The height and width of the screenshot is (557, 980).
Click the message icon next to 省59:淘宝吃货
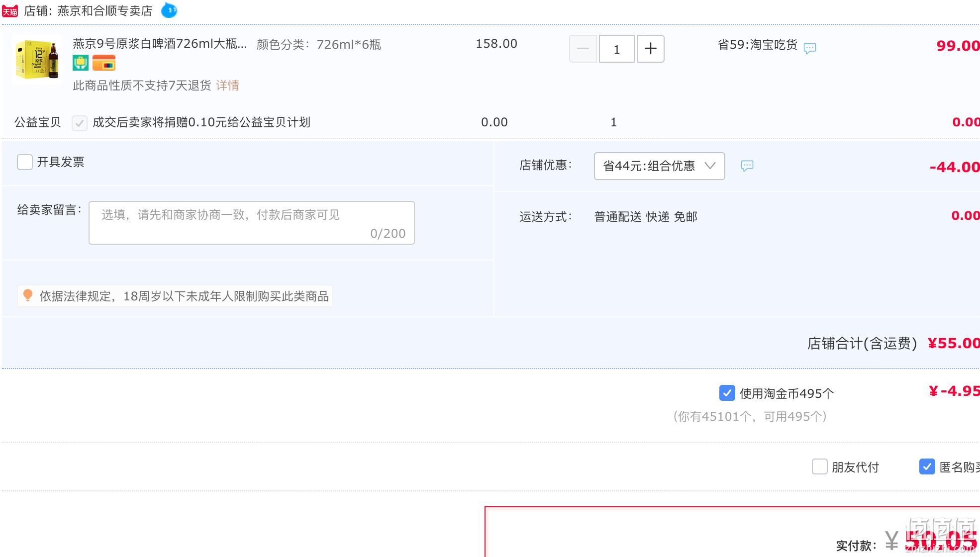[x=810, y=48]
